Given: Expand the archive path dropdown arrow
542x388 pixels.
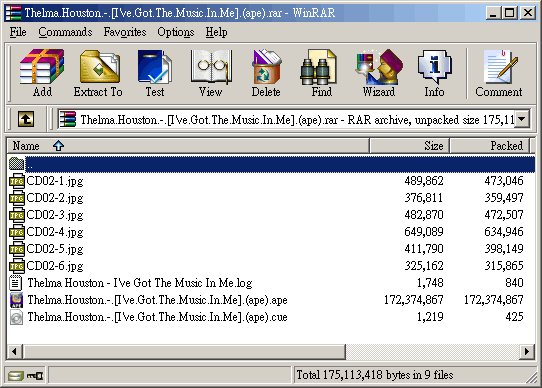Looking at the screenshot, I should pos(522,120).
